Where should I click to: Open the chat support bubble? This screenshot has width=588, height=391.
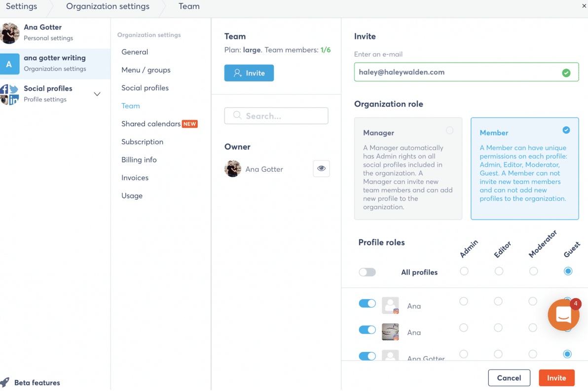pyautogui.click(x=563, y=315)
